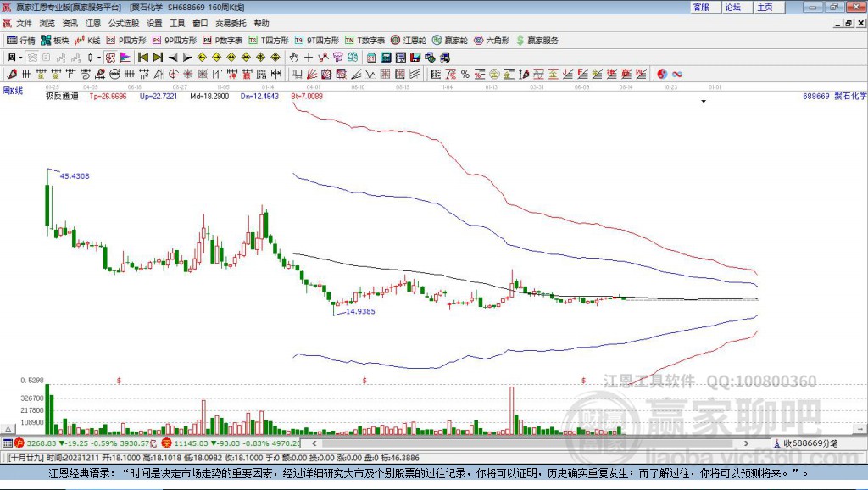Click the 深 Shenzhen index badge
The image size is (868, 490).
(167, 443)
